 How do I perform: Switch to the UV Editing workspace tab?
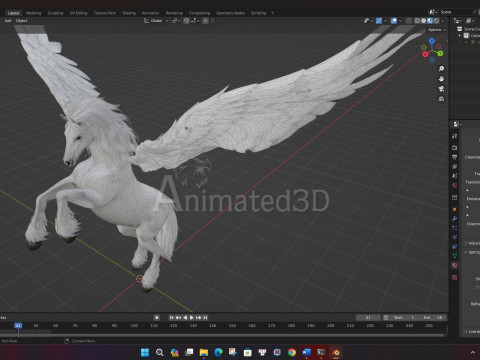click(x=78, y=13)
